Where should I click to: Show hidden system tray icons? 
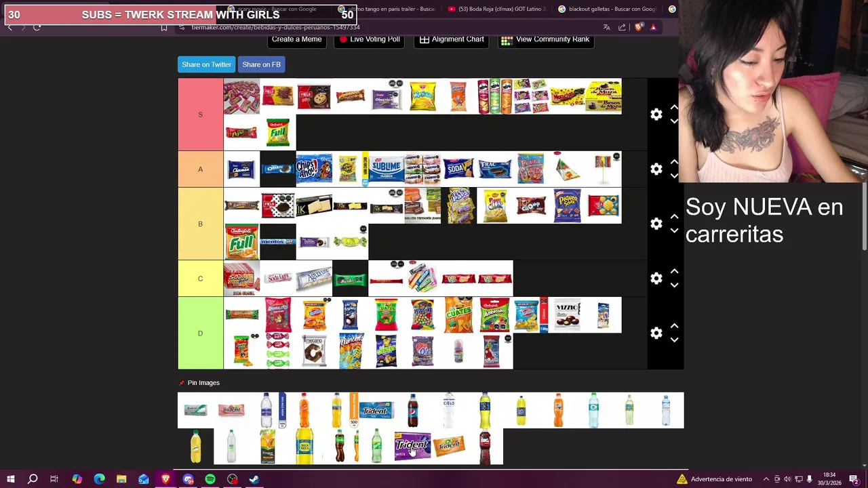coord(766,479)
